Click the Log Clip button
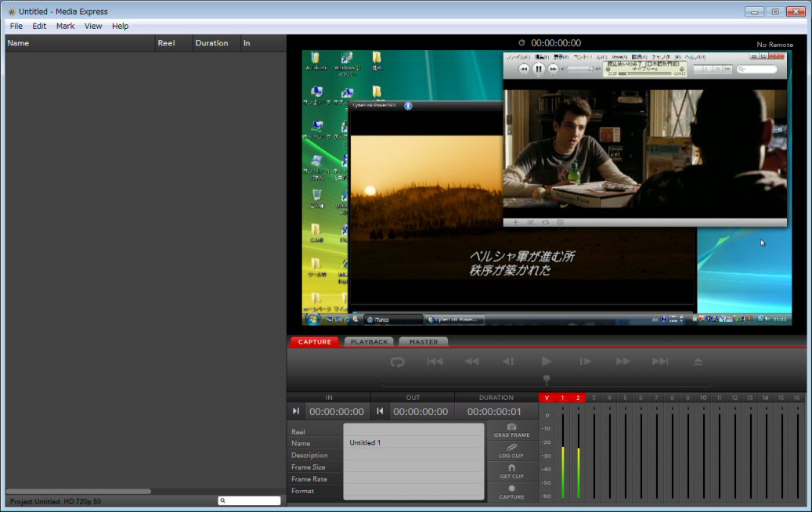 click(x=511, y=451)
